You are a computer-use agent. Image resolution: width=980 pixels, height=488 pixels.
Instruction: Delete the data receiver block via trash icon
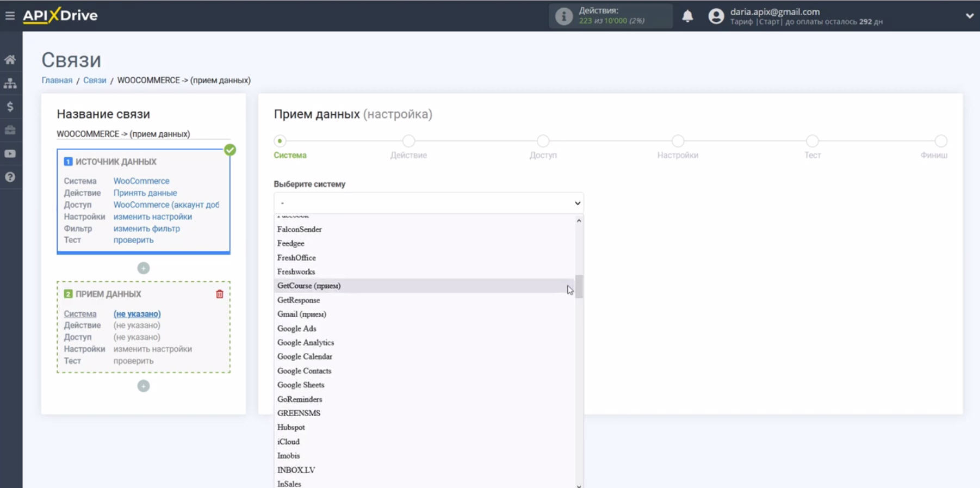point(220,294)
